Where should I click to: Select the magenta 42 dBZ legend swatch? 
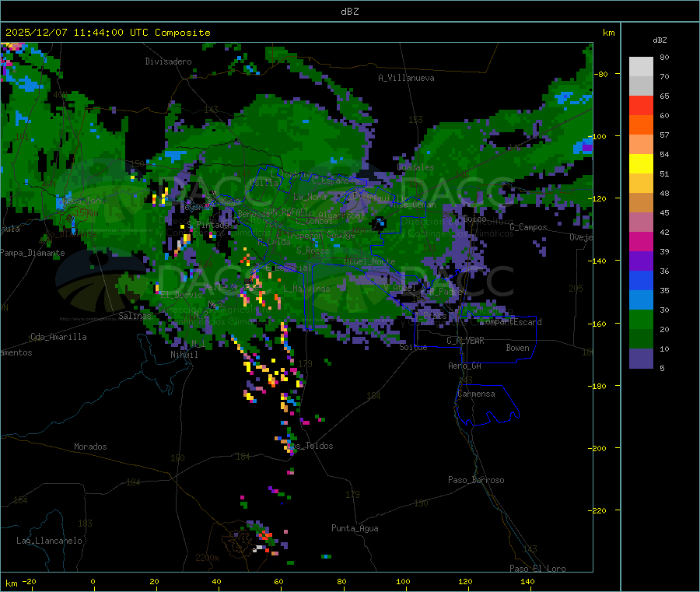tap(641, 241)
